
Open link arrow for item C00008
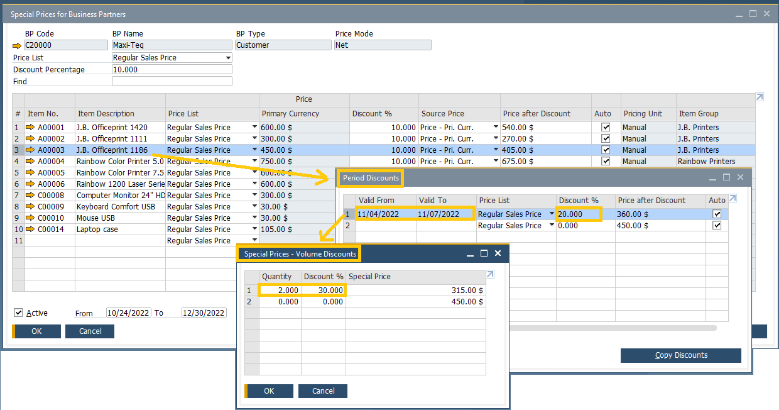31,194
